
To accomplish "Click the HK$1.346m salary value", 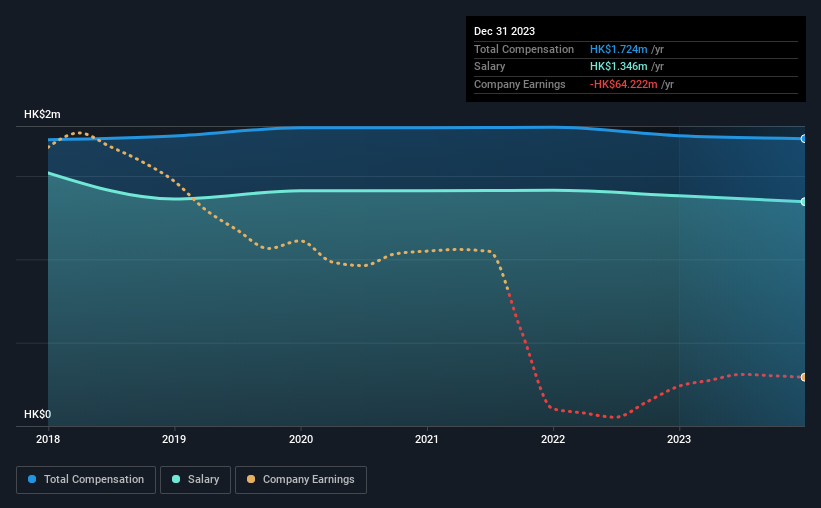I will [618, 67].
